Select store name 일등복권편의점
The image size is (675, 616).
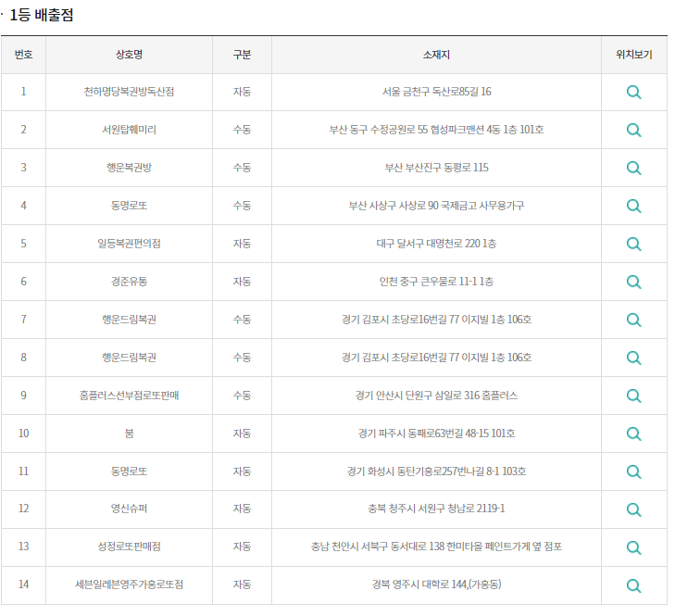tap(129, 244)
